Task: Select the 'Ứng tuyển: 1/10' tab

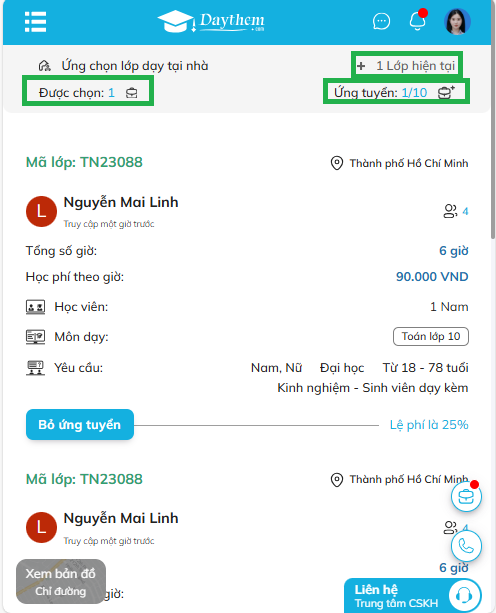Action: pyautogui.click(x=396, y=92)
